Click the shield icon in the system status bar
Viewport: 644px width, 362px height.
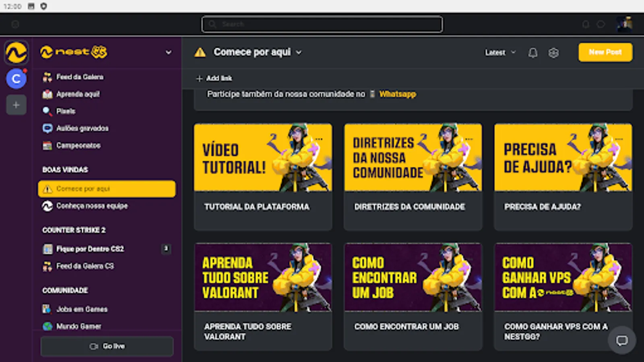point(43,6)
